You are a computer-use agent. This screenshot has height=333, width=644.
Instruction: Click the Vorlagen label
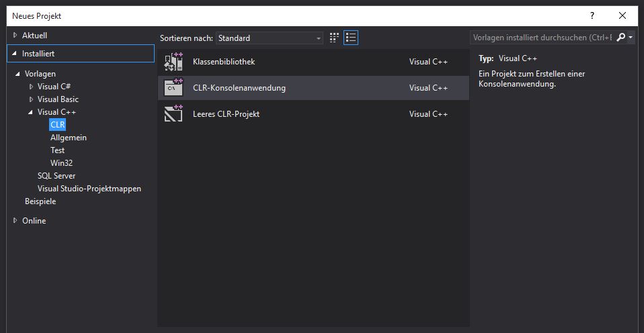pyautogui.click(x=40, y=74)
